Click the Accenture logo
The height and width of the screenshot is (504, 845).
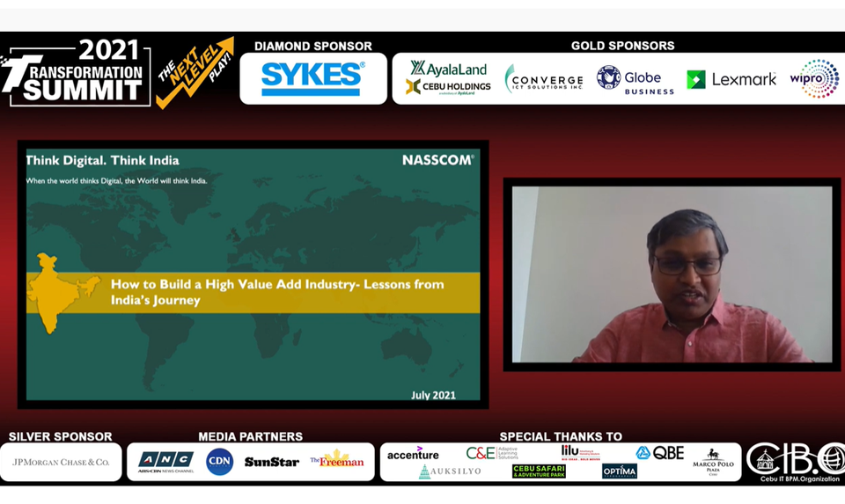[x=413, y=454]
